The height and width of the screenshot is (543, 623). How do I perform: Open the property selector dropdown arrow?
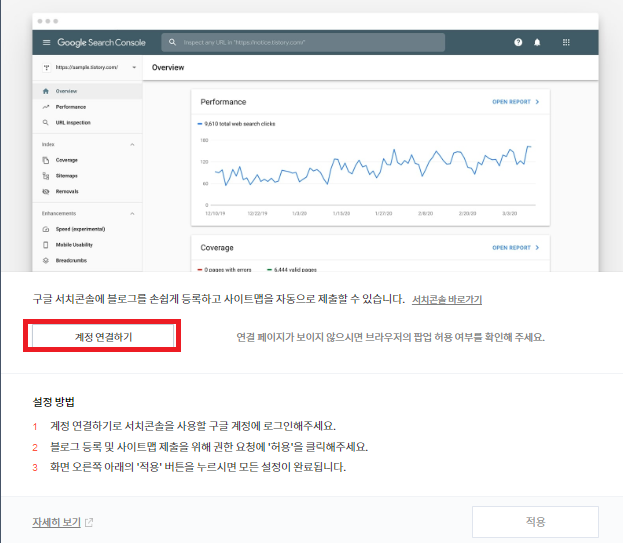[134, 68]
